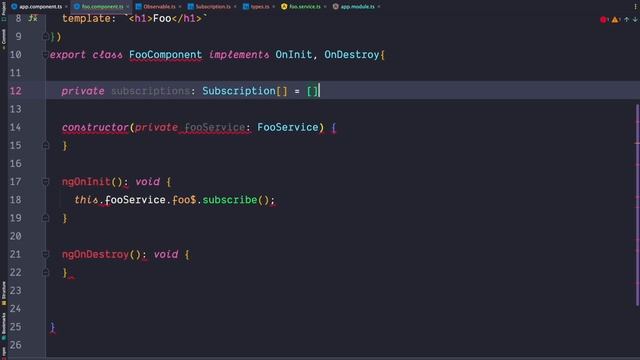This screenshot has width=640, height=360.
Task: Open the Bookmarks tool window
Action: tap(4, 327)
